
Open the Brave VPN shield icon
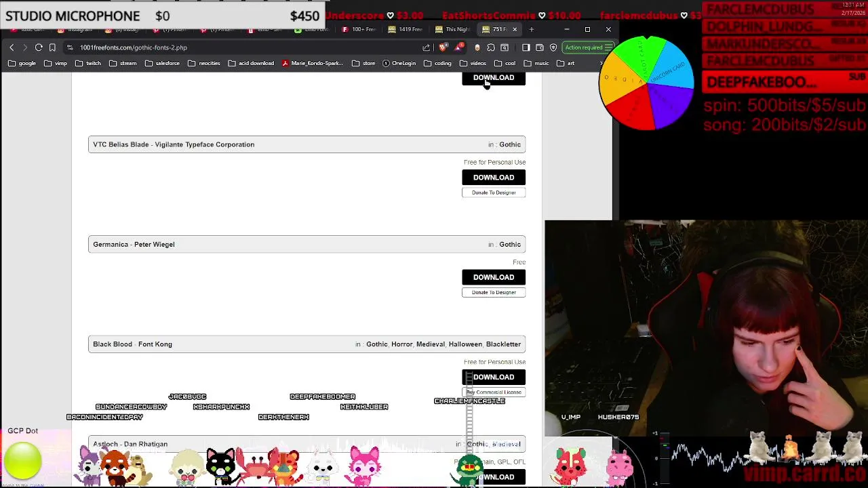click(x=553, y=47)
